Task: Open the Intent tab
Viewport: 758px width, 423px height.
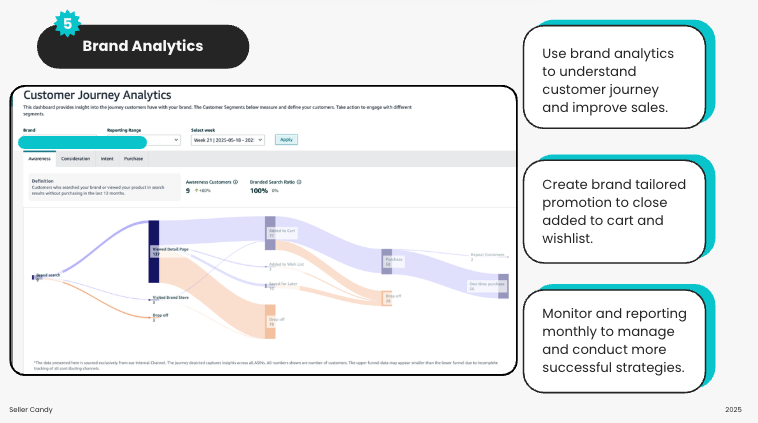Action: (x=107, y=159)
